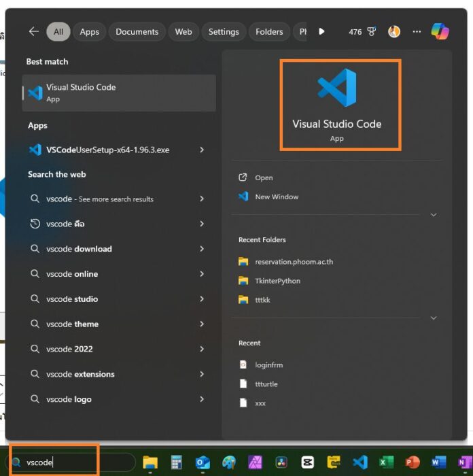Open Word from the taskbar
This screenshot has height=476, width=473.
pos(439,462)
